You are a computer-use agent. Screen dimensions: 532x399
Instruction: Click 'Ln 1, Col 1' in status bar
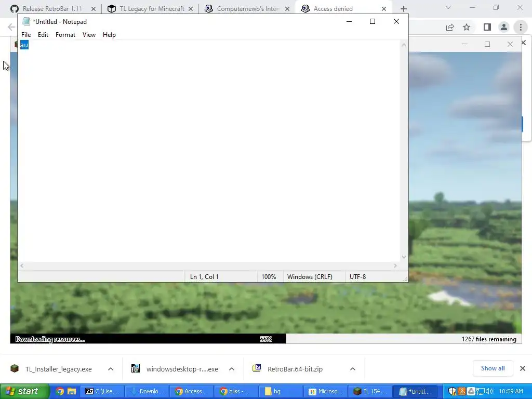(204, 277)
